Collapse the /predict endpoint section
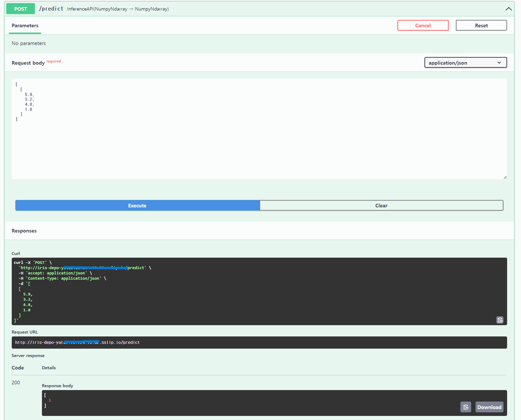The width and height of the screenshot is (521, 420). tap(508, 9)
